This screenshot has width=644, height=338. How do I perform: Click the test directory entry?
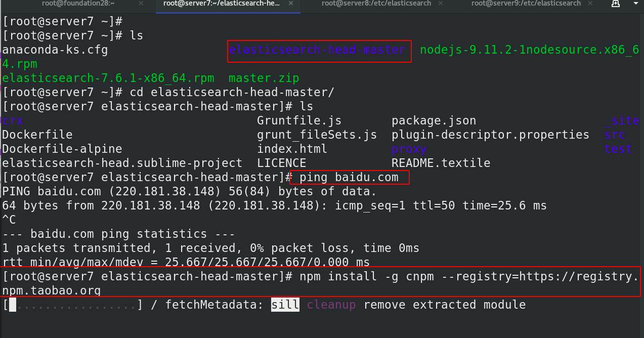coord(618,149)
